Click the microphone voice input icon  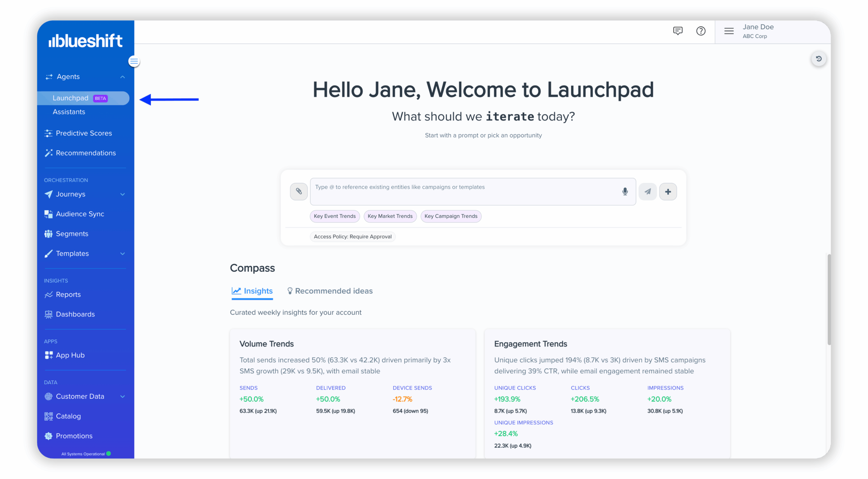click(625, 191)
